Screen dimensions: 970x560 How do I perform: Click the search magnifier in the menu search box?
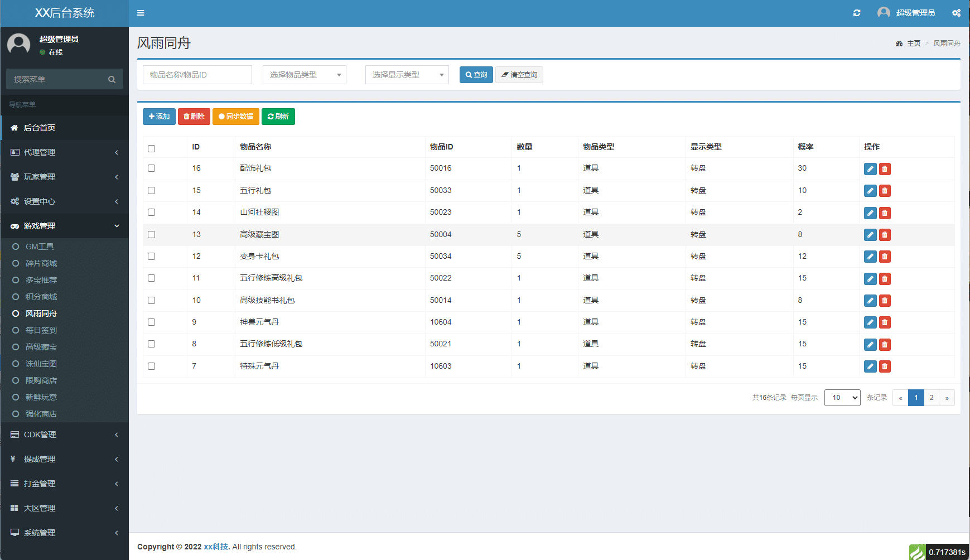coord(112,79)
